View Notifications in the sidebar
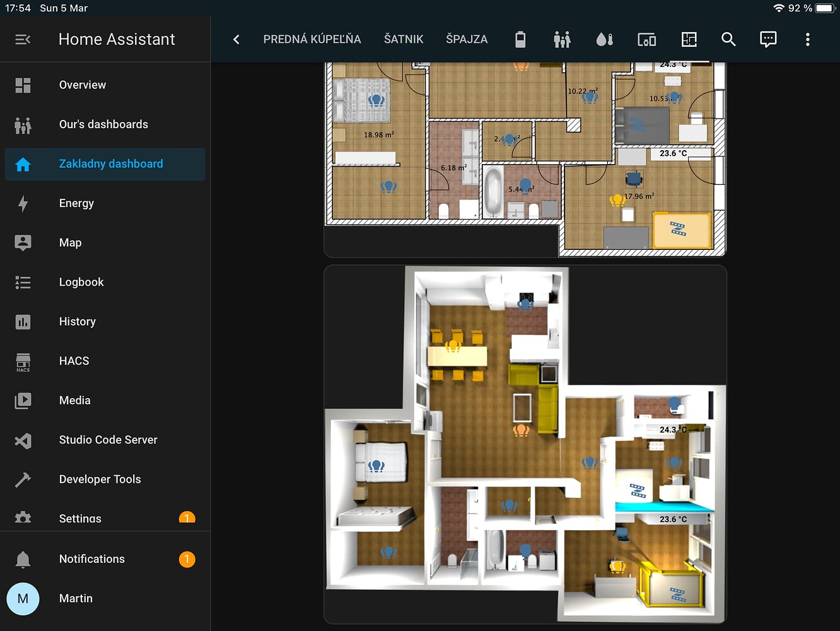840x631 pixels. coord(91,558)
